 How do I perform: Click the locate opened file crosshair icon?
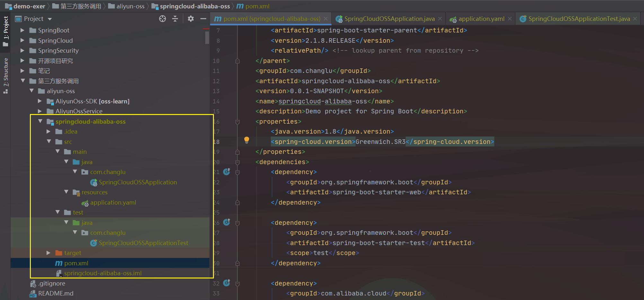tap(163, 19)
